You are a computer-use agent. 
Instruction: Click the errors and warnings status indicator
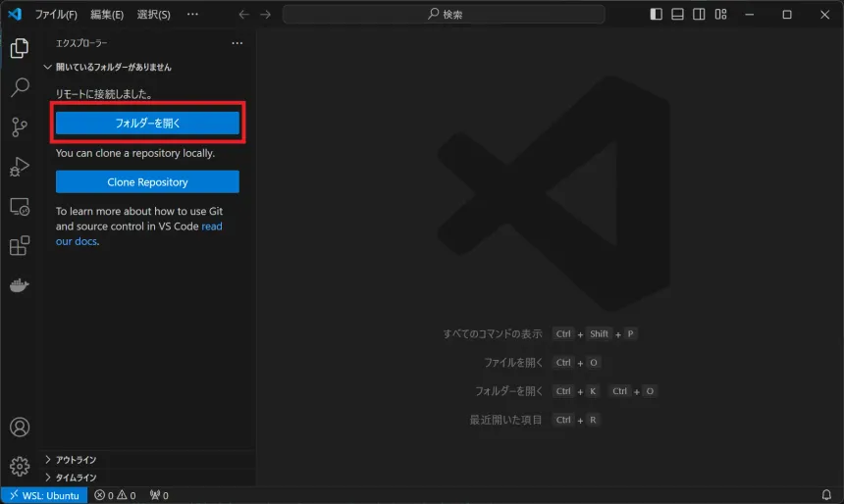click(x=115, y=495)
